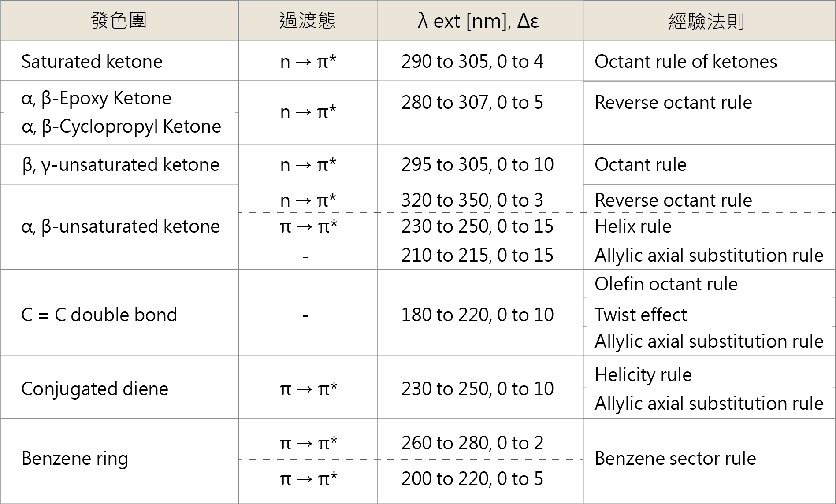Screen dimensions: 836x504
Task: Select the Helix rule cell
Action: pyautogui.click(x=633, y=226)
